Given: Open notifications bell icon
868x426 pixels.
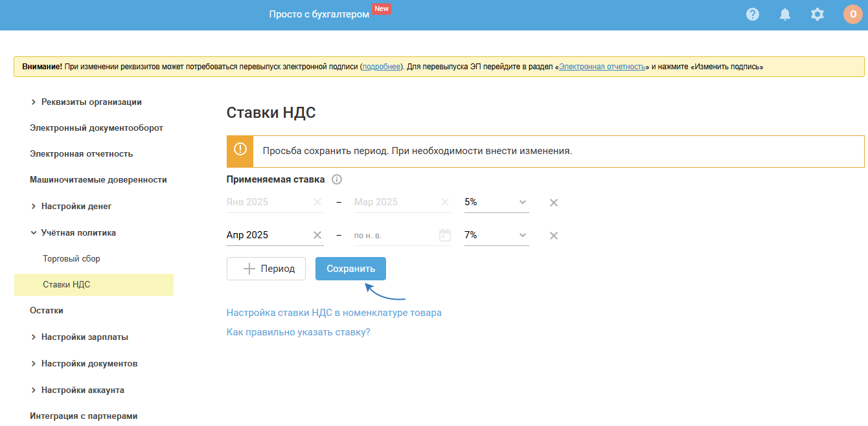Looking at the screenshot, I should pyautogui.click(x=785, y=14).
